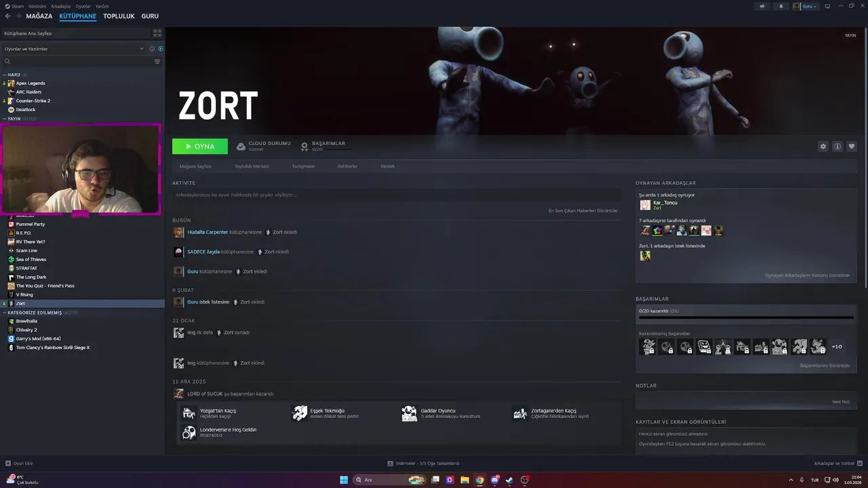Click the recent activity clock filter icon
The width and height of the screenshot is (868, 488).
click(x=151, y=49)
